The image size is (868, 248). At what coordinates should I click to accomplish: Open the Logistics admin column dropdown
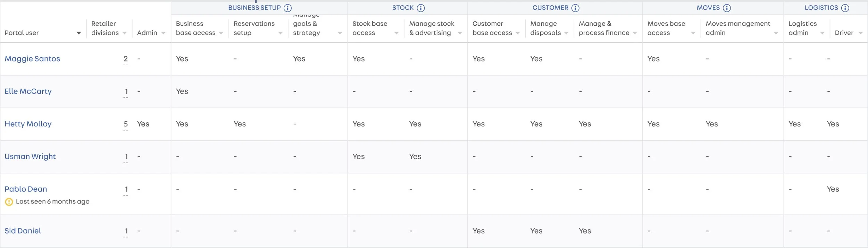point(822,33)
